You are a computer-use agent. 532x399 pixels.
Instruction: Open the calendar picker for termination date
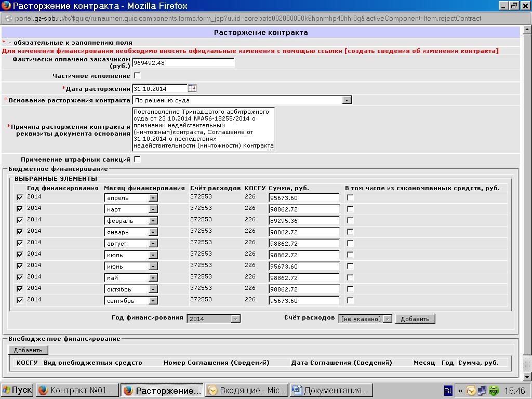point(192,88)
